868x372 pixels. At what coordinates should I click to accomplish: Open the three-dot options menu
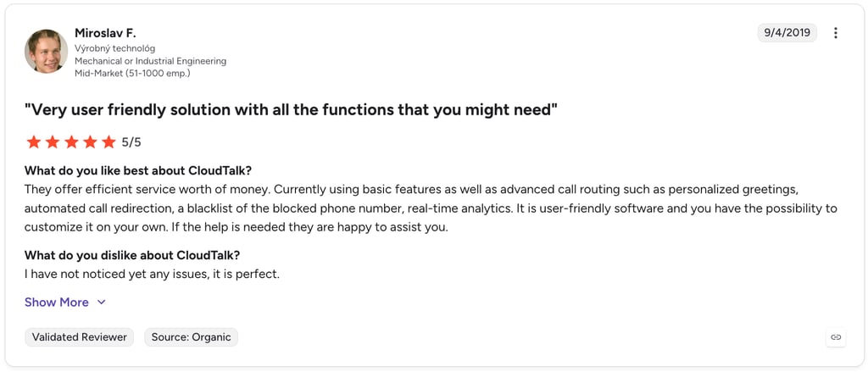[x=835, y=33]
